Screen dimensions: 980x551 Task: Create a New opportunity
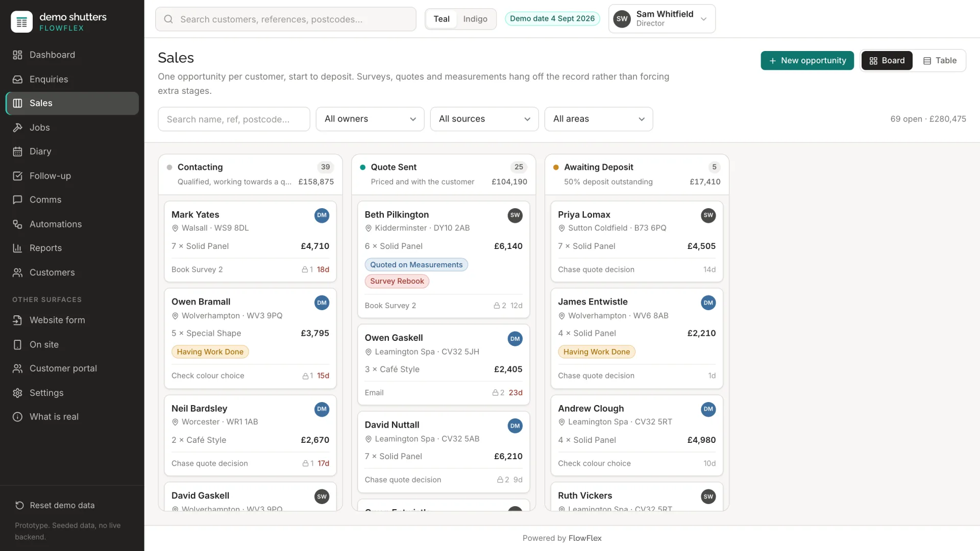(x=807, y=61)
